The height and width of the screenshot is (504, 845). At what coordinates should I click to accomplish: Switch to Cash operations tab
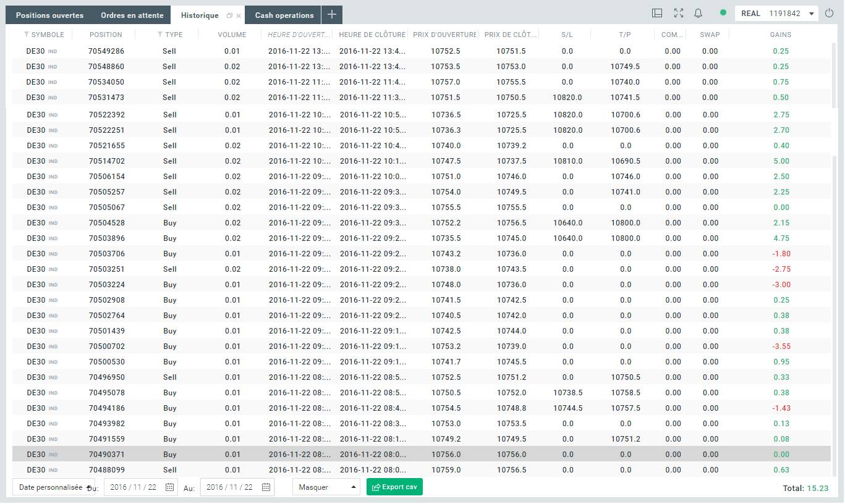pyautogui.click(x=284, y=15)
